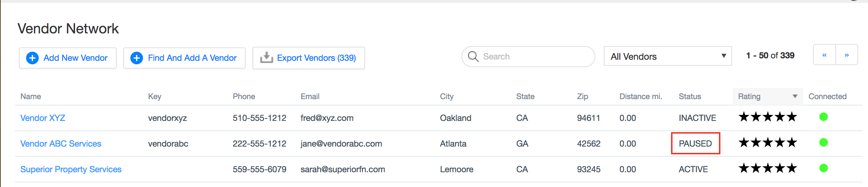868x187 pixels.
Task: Go to the next page of vendors
Action: pyautogui.click(x=847, y=55)
